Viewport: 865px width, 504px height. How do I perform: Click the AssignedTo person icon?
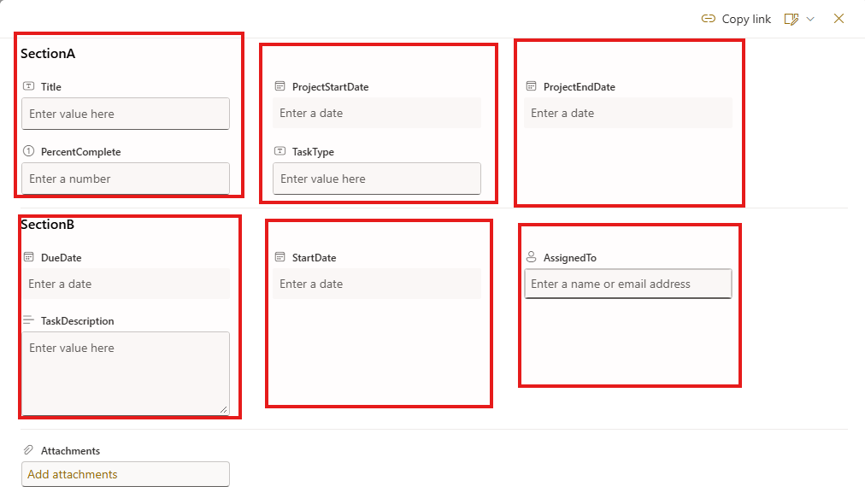click(532, 257)
